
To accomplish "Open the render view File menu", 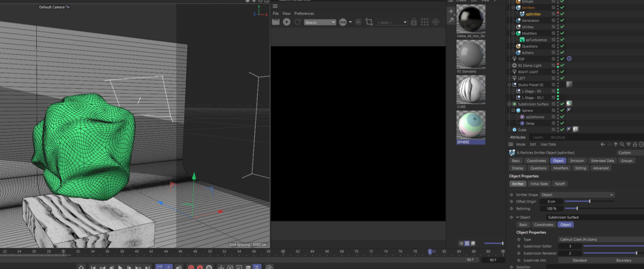I will [x=276, y=14].
